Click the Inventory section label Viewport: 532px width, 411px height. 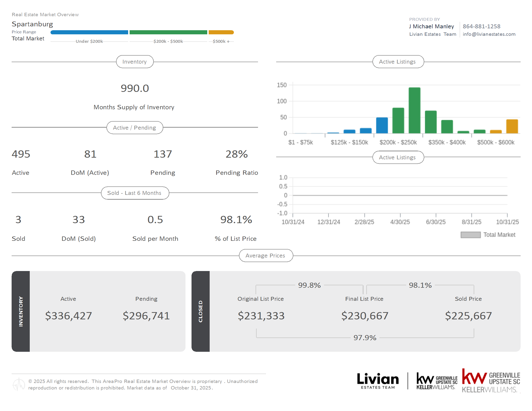134,62
